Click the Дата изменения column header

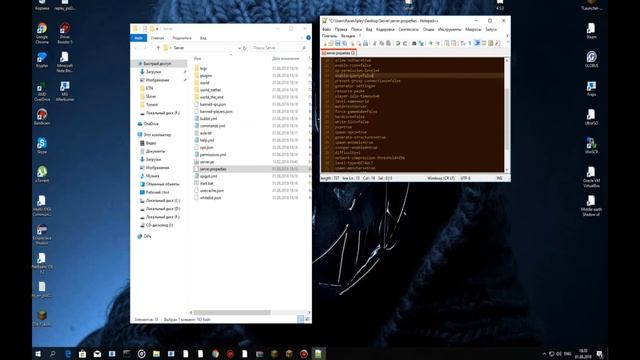285,58
